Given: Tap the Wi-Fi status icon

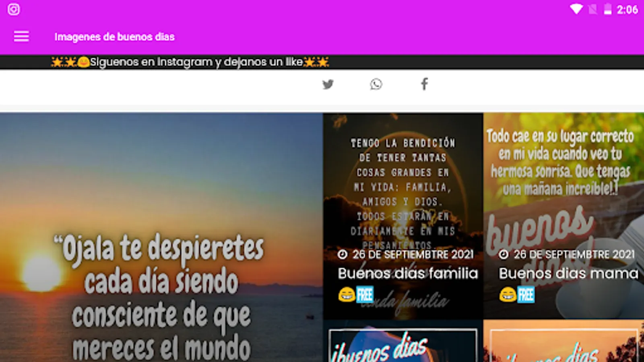Looking at the screenshot, I should click(576, 9).
